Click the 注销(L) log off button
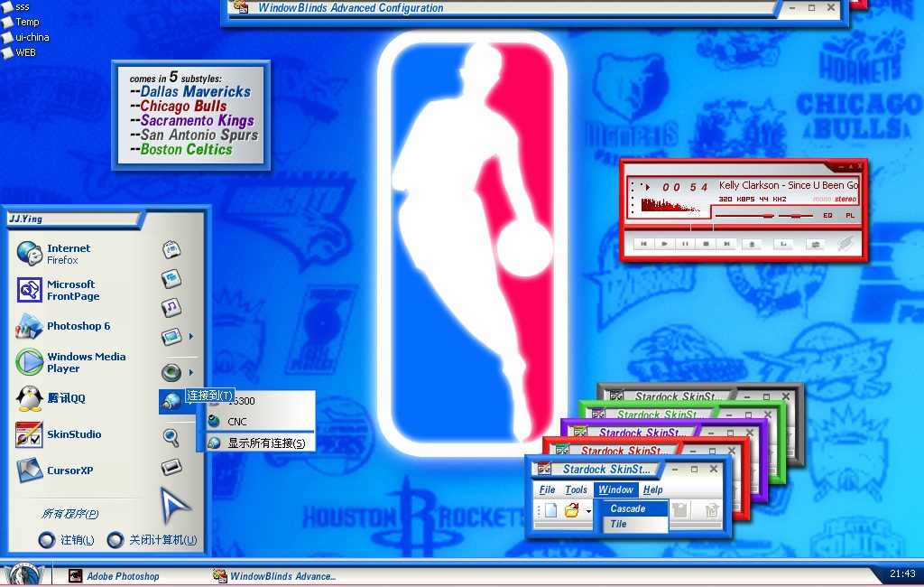 tap(66, 540)
